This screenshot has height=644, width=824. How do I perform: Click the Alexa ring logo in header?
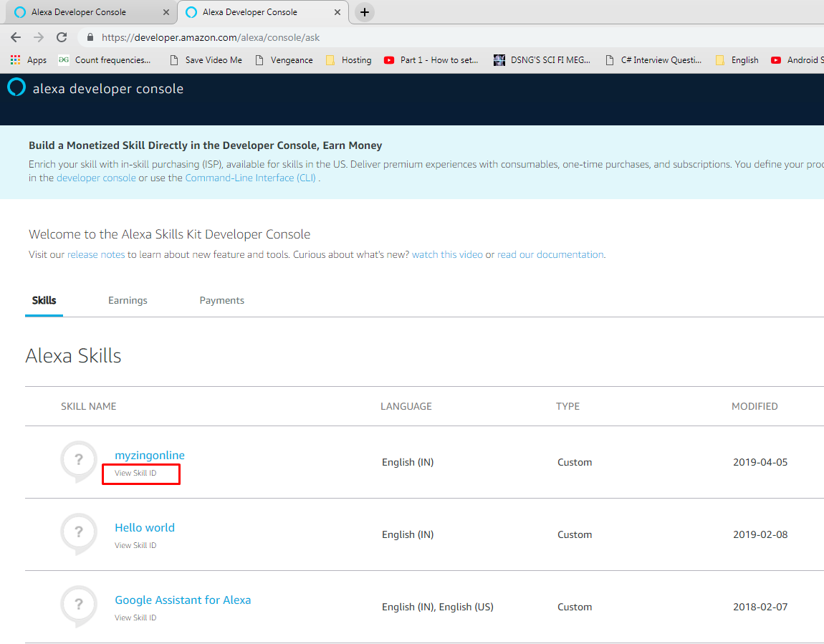click(x=16, y=87)
